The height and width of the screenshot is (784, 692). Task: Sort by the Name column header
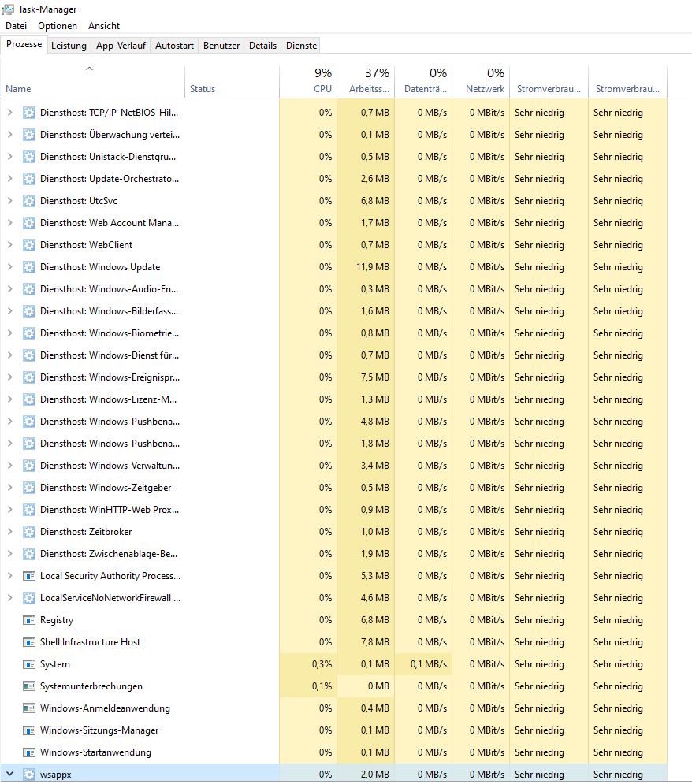[92, 82]
